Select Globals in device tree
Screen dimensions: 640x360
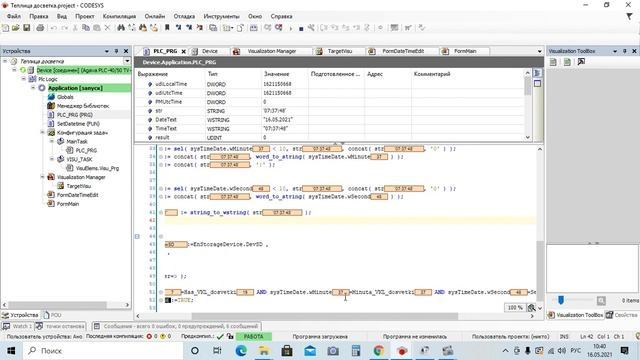coord(65,97)
